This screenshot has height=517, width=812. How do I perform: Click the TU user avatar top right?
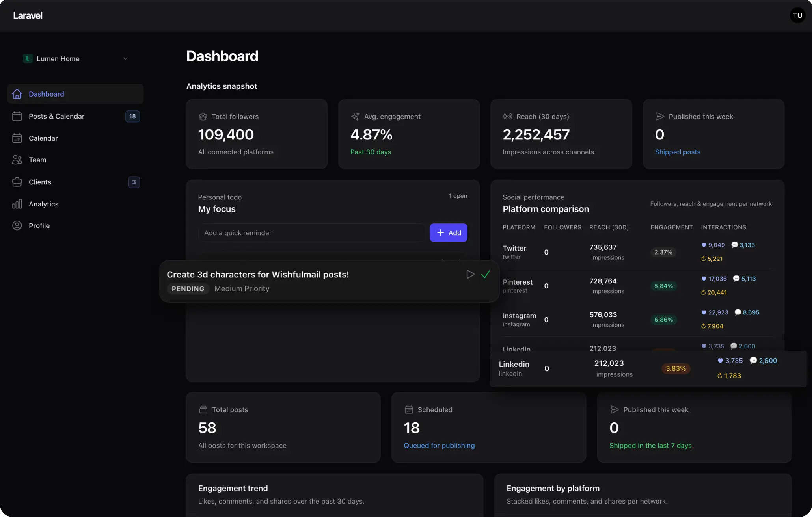click(797, 15)
